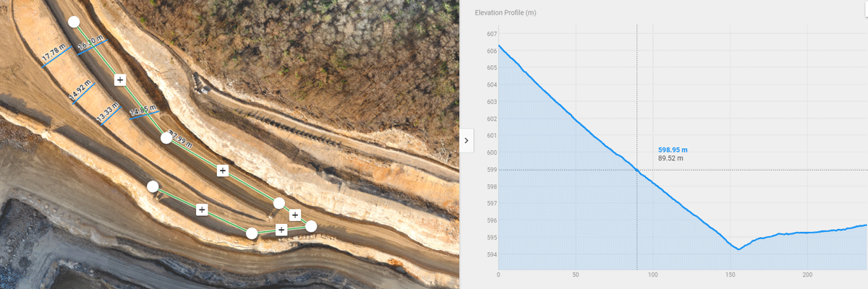Click the plus icon on the short bottom segment
The height and width of the screenshot is (289, 868).
pos(281,230)
